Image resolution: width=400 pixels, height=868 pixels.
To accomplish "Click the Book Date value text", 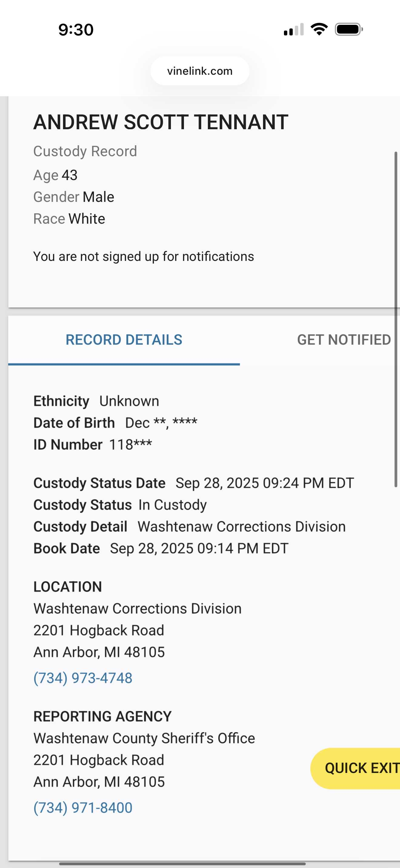I will coord(199,548).
